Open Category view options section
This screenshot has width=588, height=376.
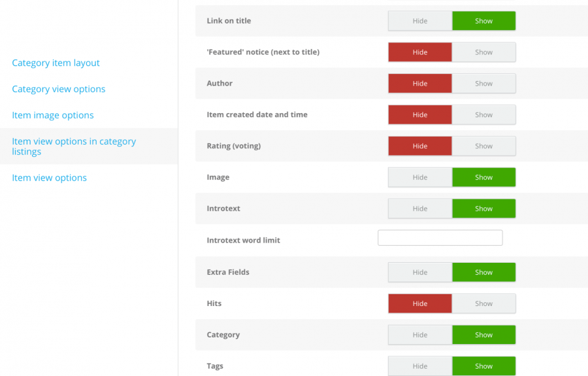59,89
